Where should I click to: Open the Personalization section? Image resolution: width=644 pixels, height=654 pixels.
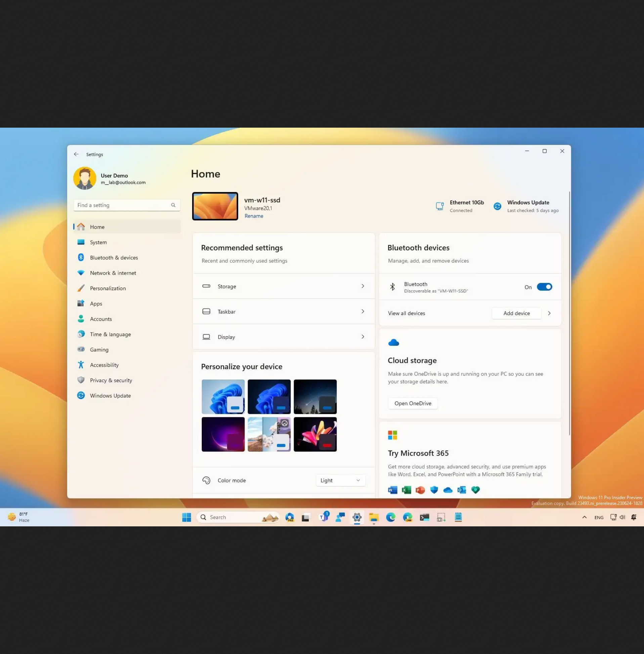[x=127, y=288]
